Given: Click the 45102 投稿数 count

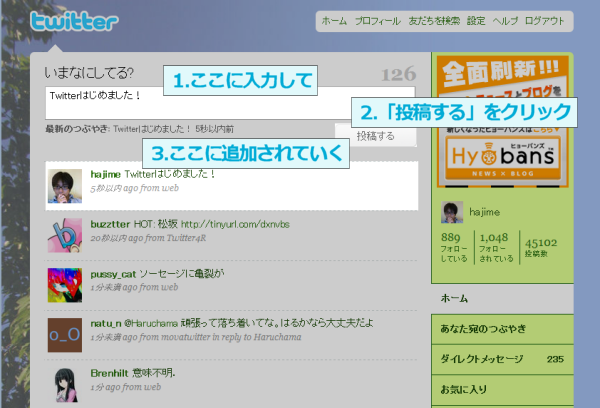Looking at the screenshot, I should pyautogui.click(x=541, y=247).
